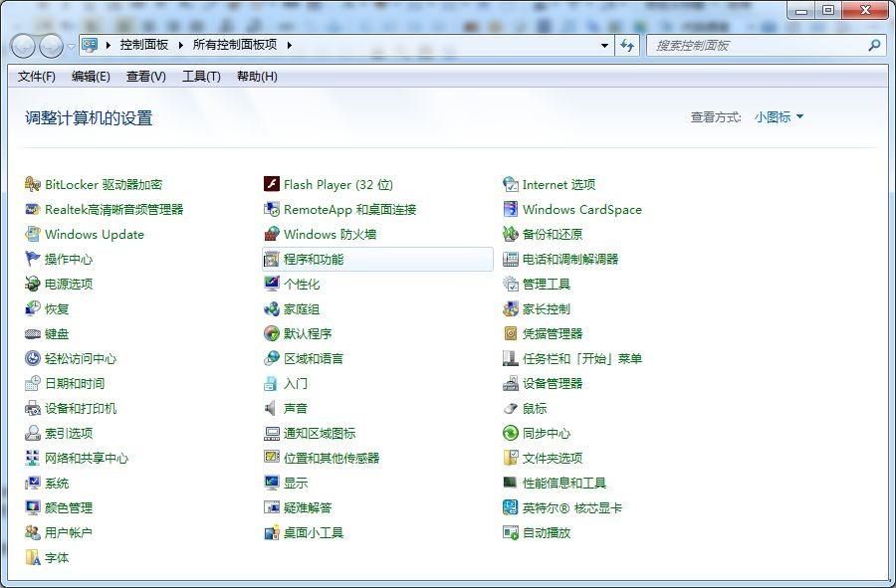Click the search magnifier icon
The height and width of the screenshot is (588, 896).
click(x=874, y=45)
